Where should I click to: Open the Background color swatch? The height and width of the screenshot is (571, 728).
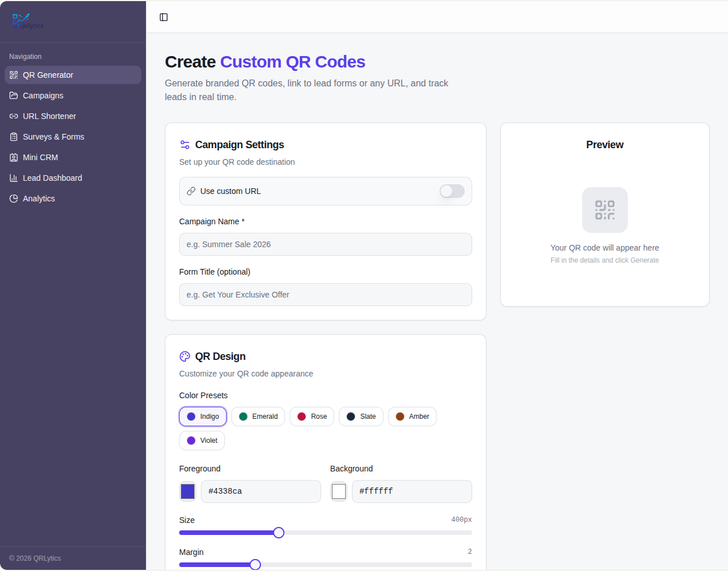tap(339, 491)
